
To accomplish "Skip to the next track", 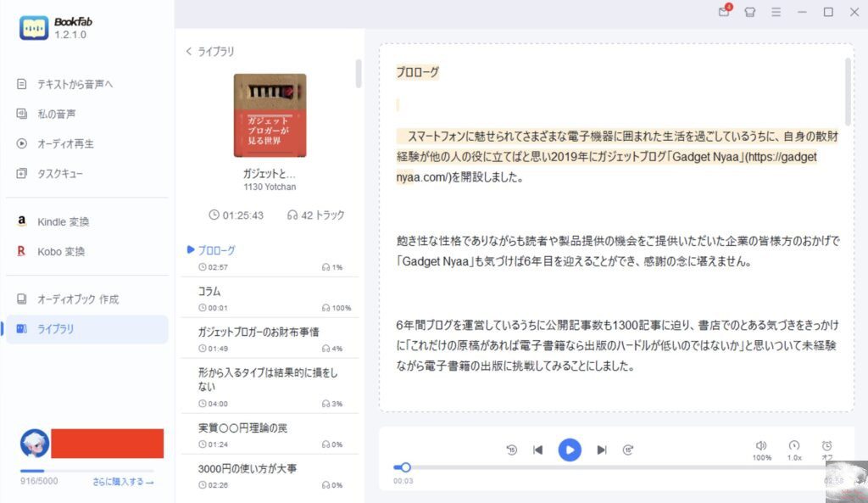I will click(x=602, y=450).
